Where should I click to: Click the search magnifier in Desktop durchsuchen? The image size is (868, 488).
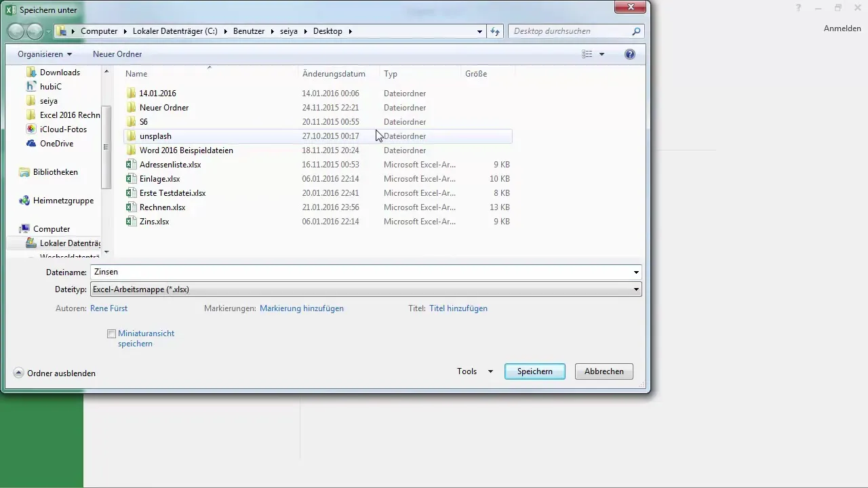(636, 31)
